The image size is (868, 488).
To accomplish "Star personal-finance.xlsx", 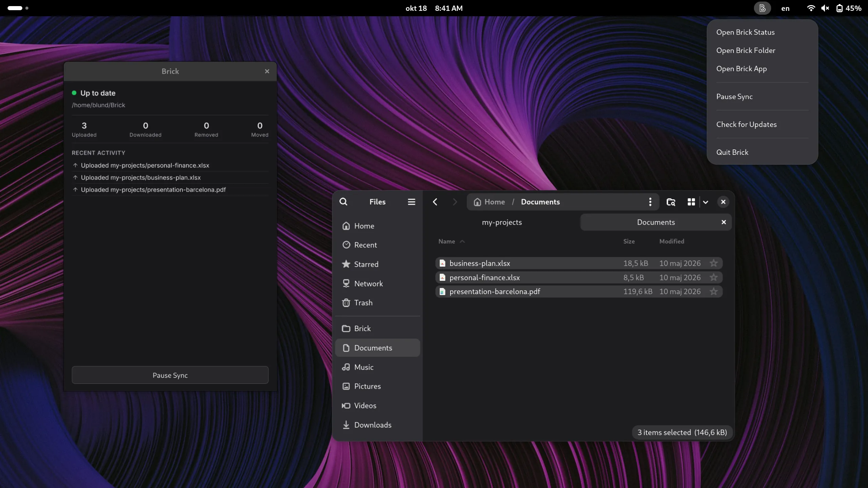I will pos(714,278).
